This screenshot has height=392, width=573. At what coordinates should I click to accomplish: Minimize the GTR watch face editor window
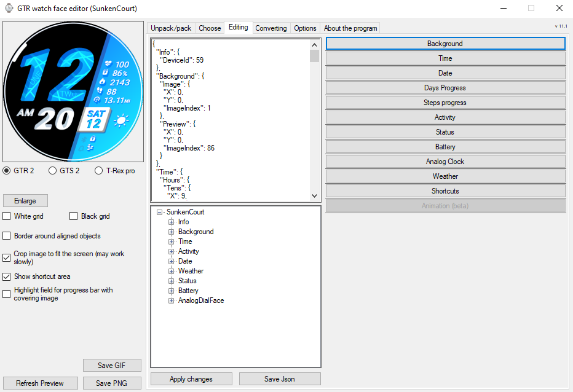click(503, 8)
